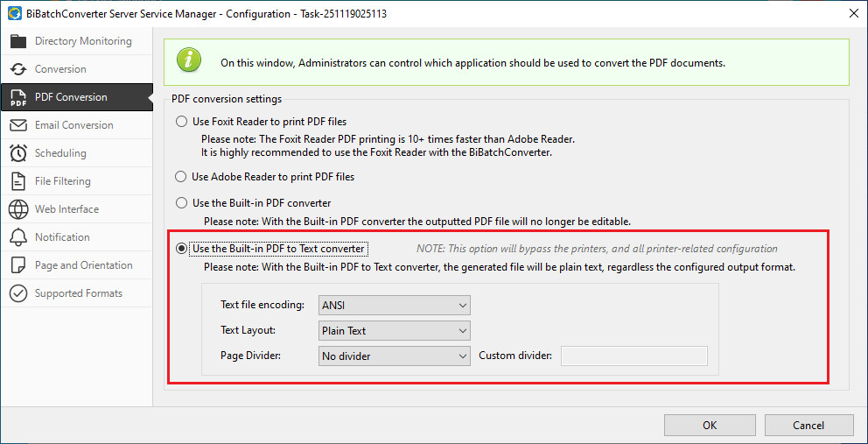The width and height of the screenshot is (868, 444).
Task: Select Use Foxit Reader radio button
Action: pos(182,122)
